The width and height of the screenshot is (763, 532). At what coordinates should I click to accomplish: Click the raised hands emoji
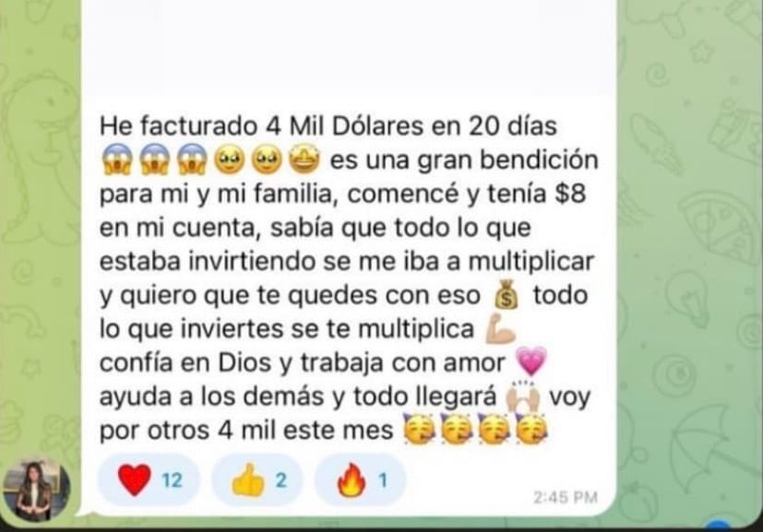pyautogui.click(x=522, y=396)
